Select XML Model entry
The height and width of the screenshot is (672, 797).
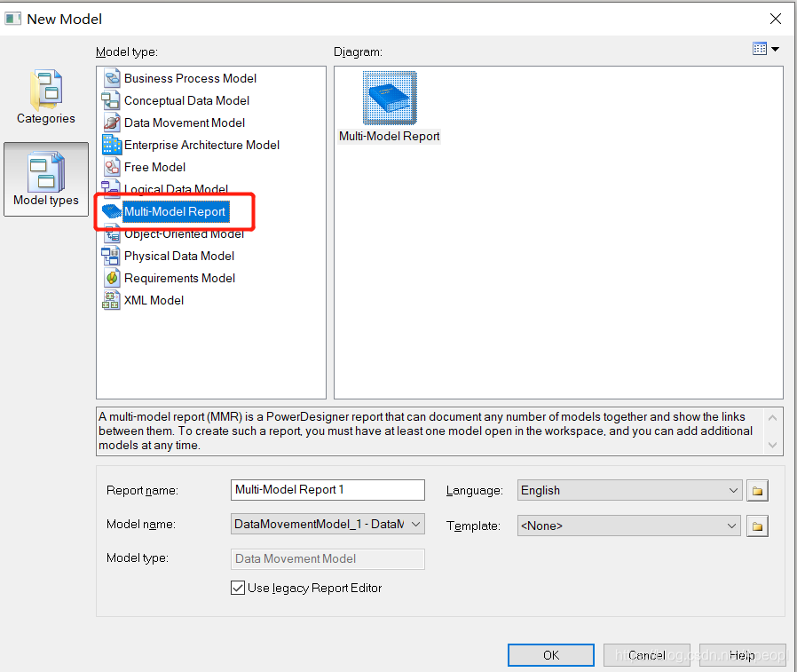click(154, 300)
